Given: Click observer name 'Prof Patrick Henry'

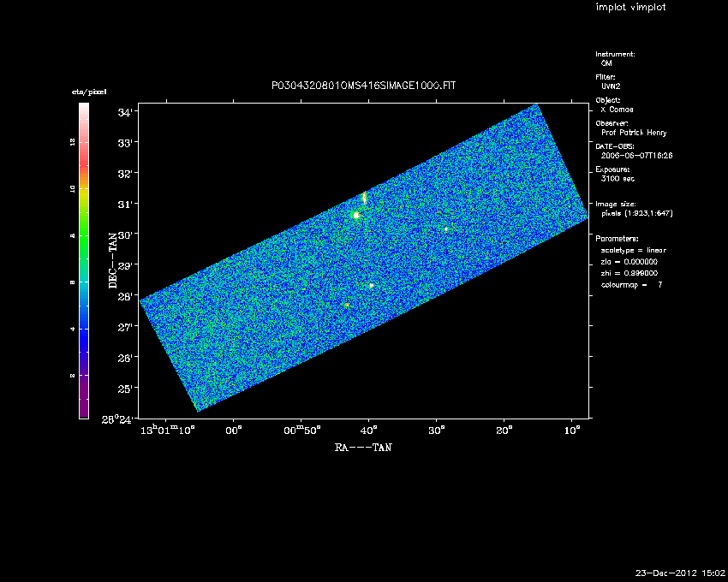Looking at the screenshot, I should click(634, 133).
